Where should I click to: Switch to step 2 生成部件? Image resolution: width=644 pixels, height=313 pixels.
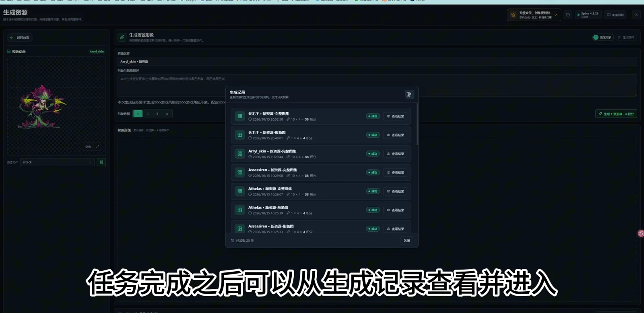(626, 37)
